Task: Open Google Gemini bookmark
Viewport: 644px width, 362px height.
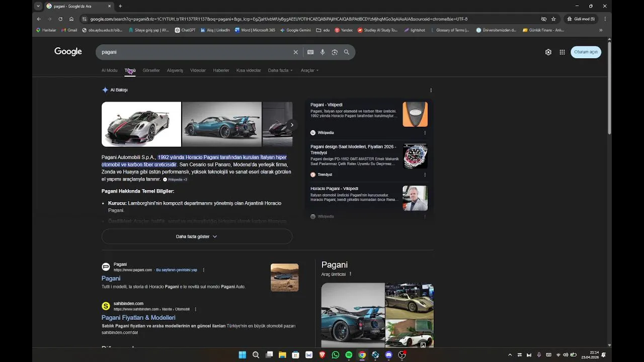Action: (295, 30)
